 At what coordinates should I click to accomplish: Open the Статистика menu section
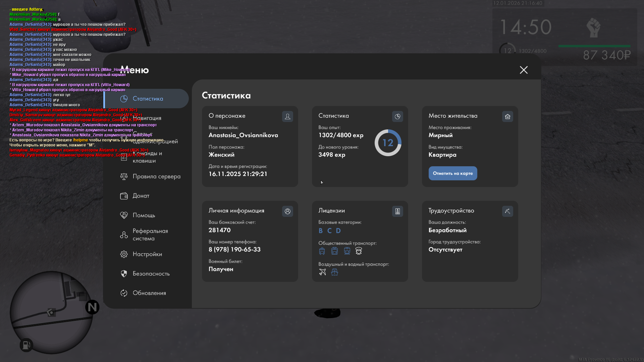(x=148, y=99)
